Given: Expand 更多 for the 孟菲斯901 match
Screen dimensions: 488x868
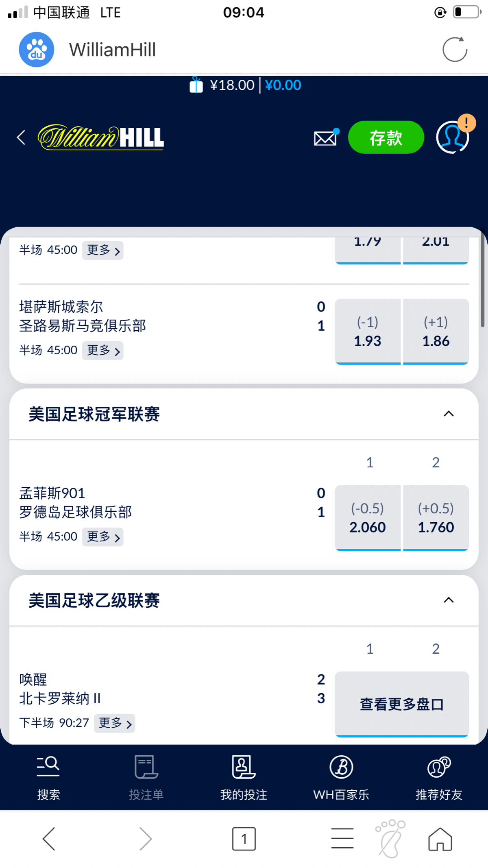Looking at the screenshot, I should 103,537.
